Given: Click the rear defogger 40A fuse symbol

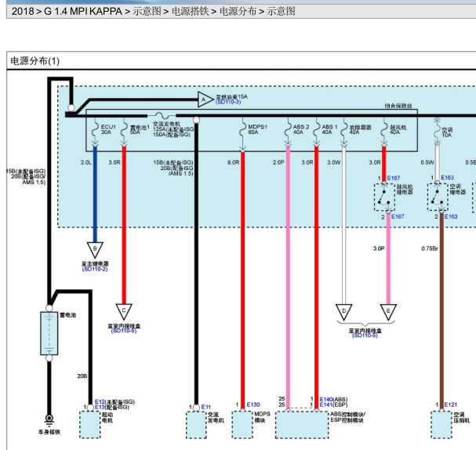Looking at the screenshot, I should (343, 131).
